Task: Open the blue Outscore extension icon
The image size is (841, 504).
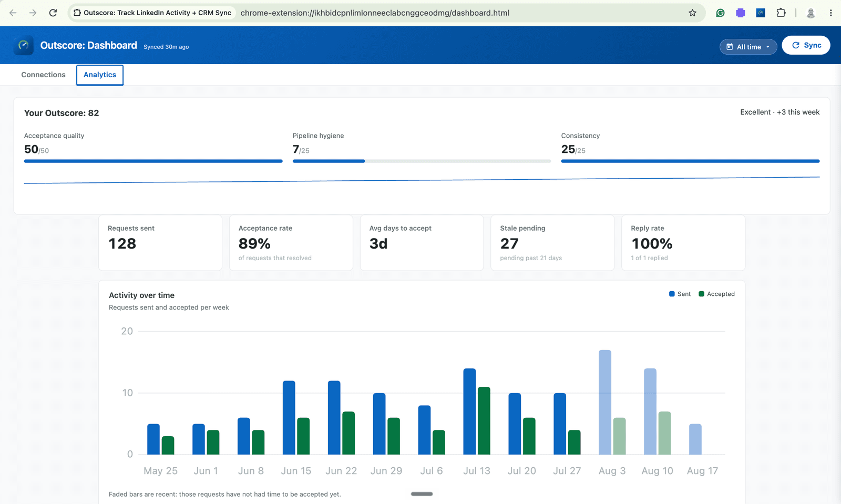Action: pyautogui.click(x=760, y=13)
